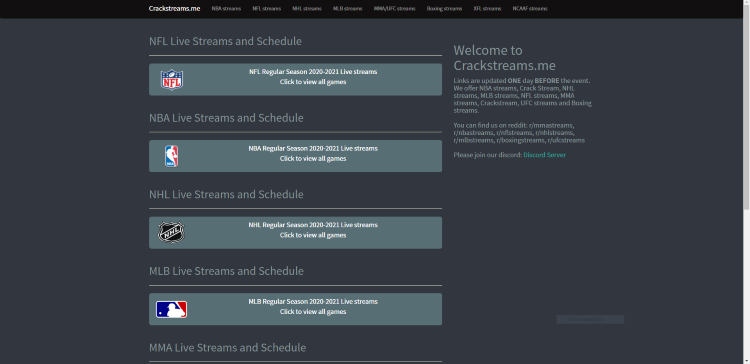Image resolution: width=750 pixels, height=364 pixels.
Task: Go to NCAAF streams navigation item
Action: (x=530, y=9)
